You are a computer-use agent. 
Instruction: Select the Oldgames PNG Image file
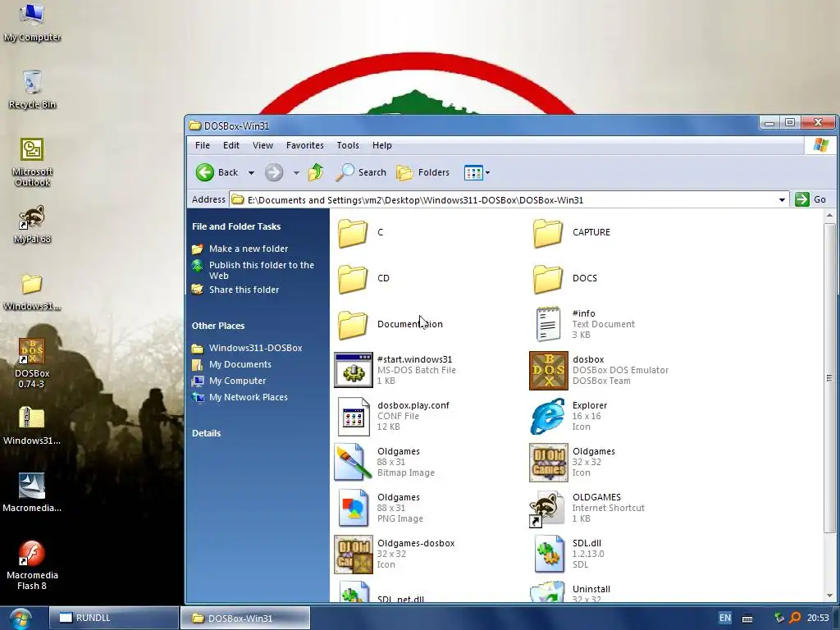(x=381, y=508)
